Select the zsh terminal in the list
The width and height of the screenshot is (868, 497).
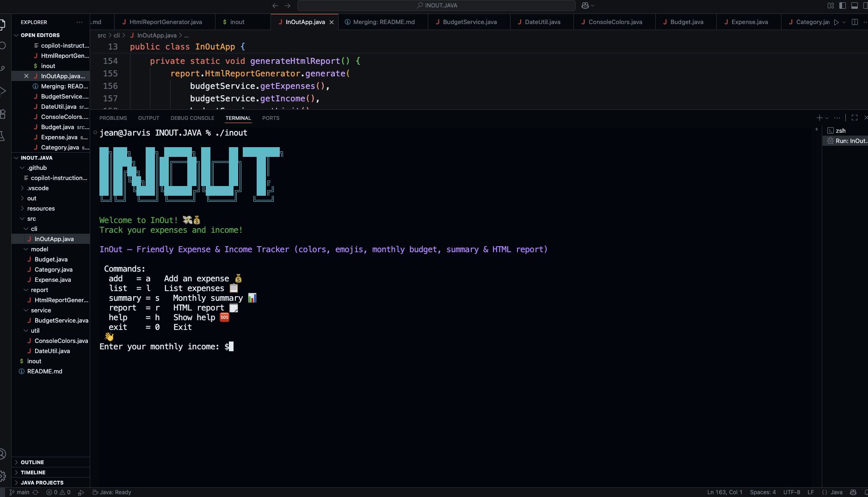click(842, 130)
